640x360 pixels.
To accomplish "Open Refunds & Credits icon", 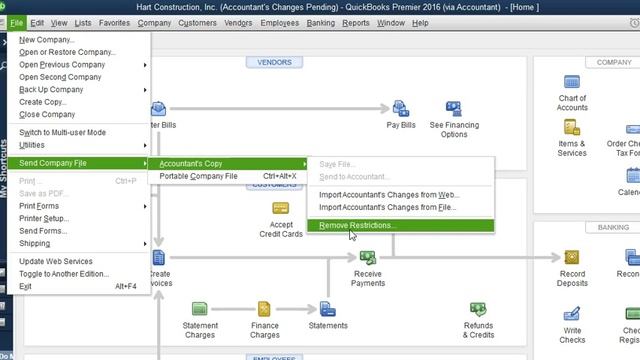I will coord(478,309).
